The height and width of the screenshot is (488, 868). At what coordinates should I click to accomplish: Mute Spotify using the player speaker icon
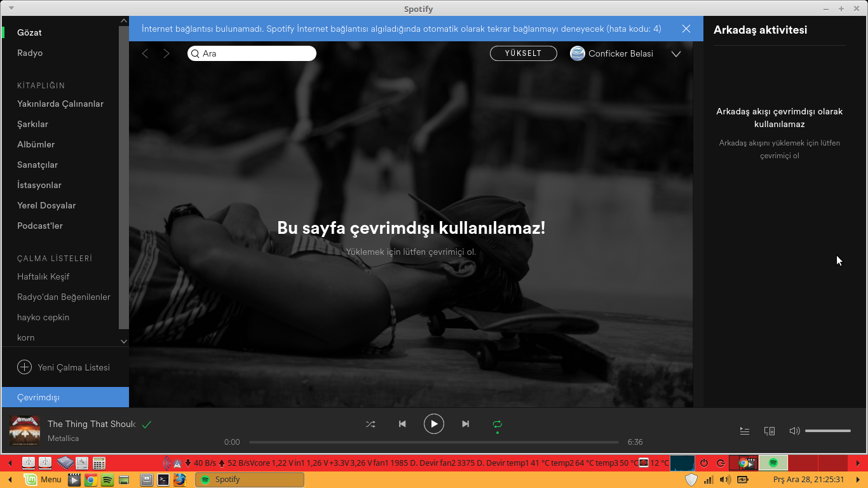794,431
